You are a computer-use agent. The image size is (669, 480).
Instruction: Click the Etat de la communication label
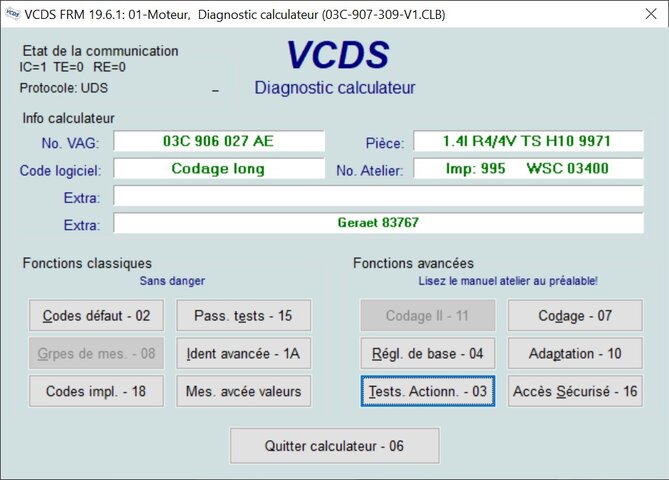(100, 51)
